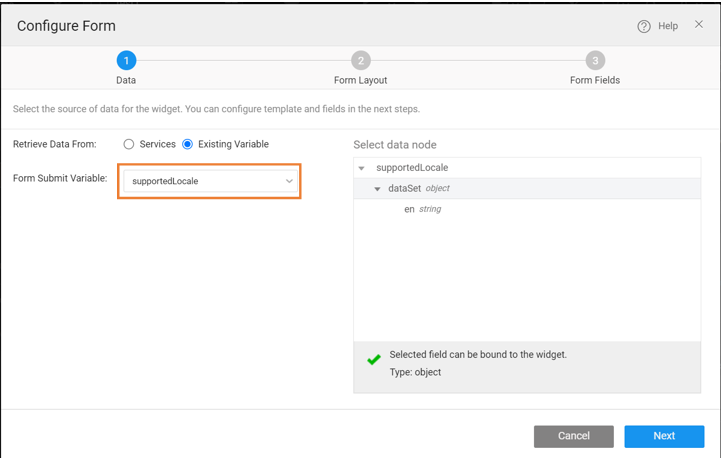723x459 pixels.
Task: Select the supportedLocale root data node
Action: 412,168
